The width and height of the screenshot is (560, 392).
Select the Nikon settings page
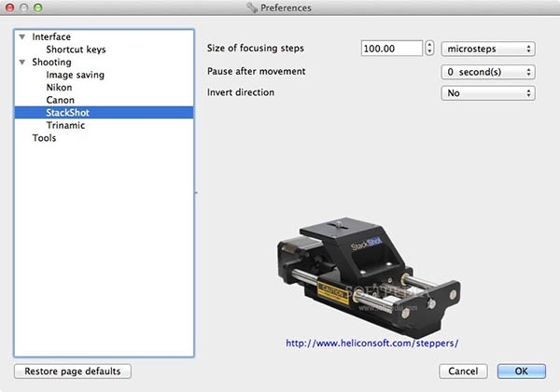pyautogui.click(x=60, y=88)
